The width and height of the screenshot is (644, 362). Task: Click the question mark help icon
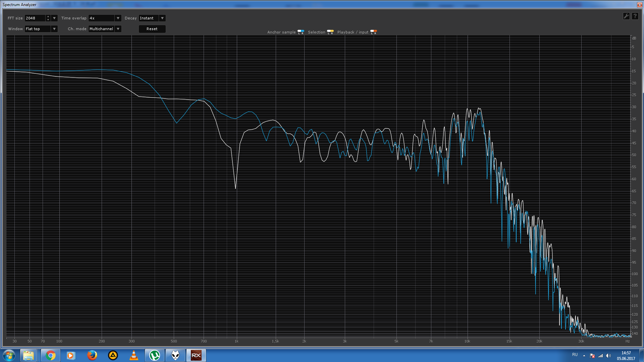635,16
